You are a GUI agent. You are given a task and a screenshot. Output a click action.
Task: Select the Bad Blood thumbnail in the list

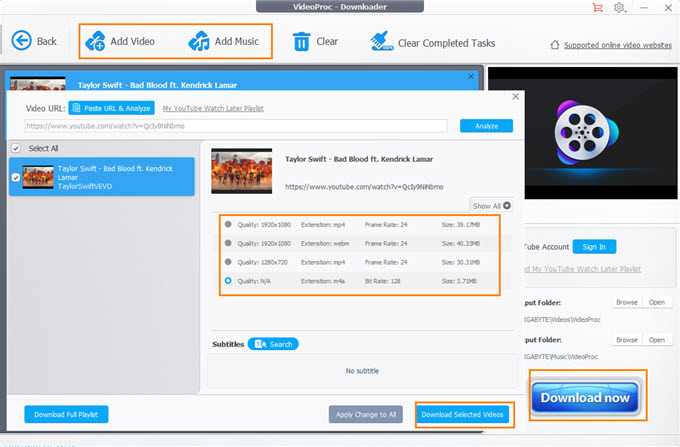tap(38, 177)
